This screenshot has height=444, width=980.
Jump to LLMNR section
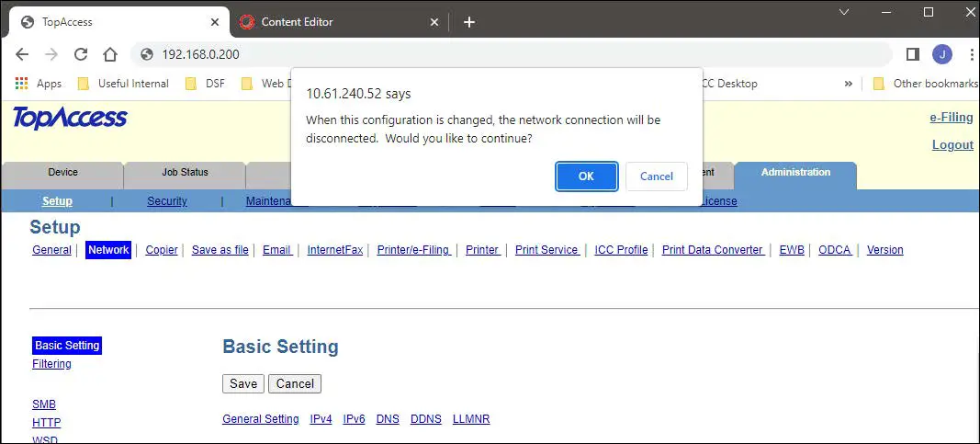[471, 419]
